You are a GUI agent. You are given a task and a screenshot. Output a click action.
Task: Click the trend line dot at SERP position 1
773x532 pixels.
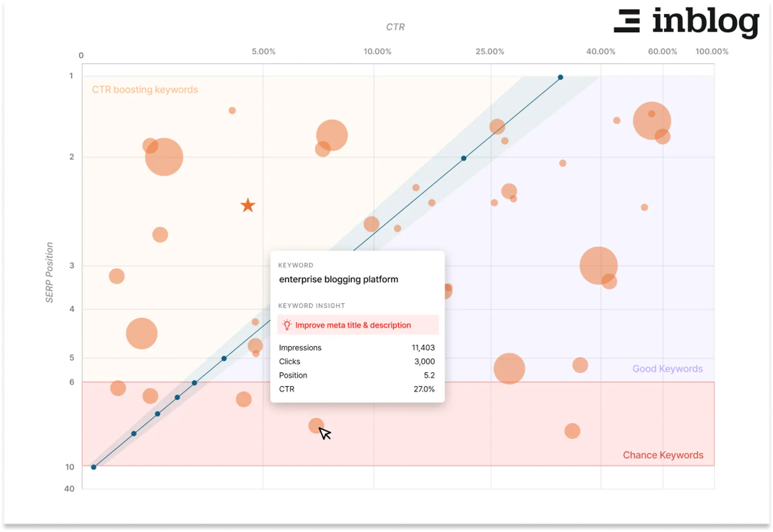(x=560, y=77)
